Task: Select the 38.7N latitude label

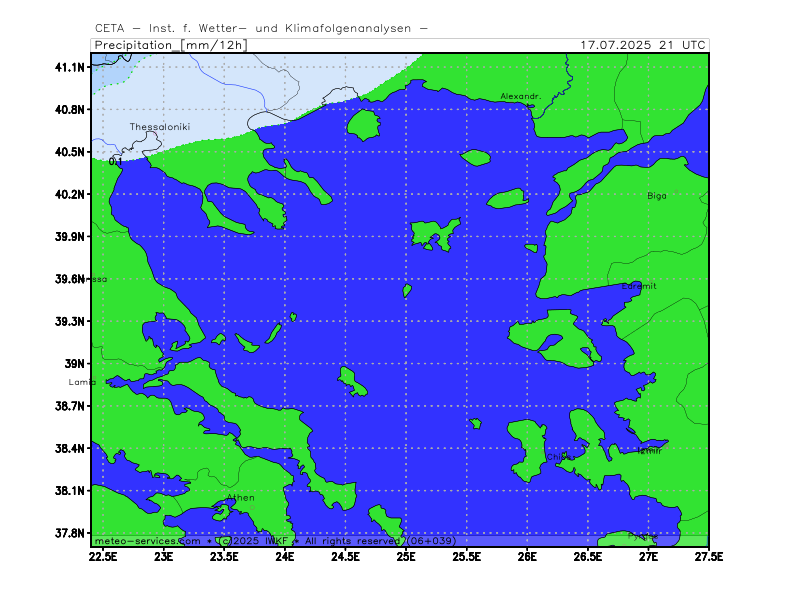Action: click(70, 406)
